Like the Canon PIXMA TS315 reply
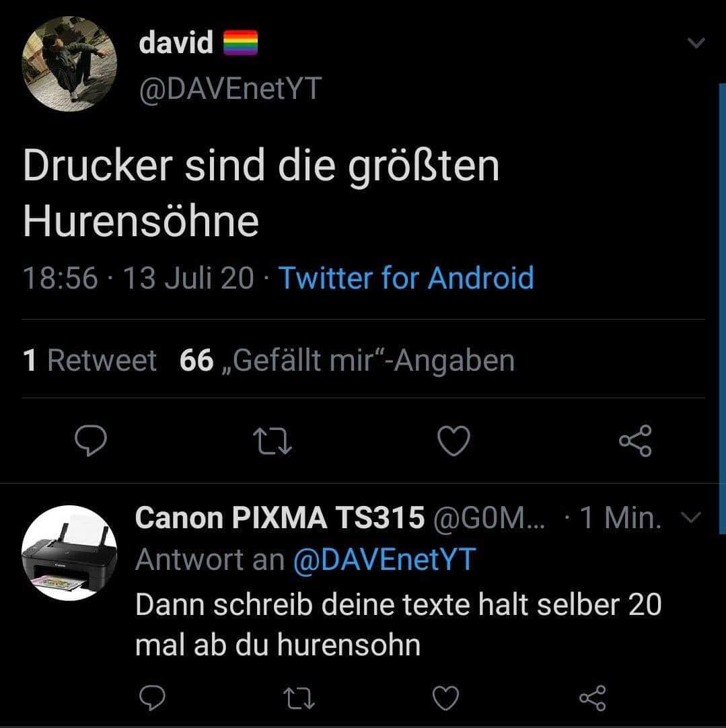 coord(445,698)
